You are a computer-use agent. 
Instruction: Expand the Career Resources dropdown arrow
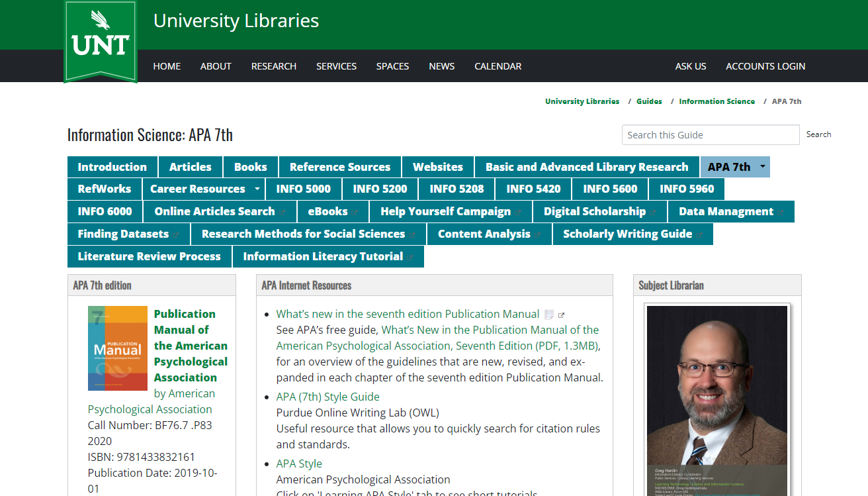257,189
